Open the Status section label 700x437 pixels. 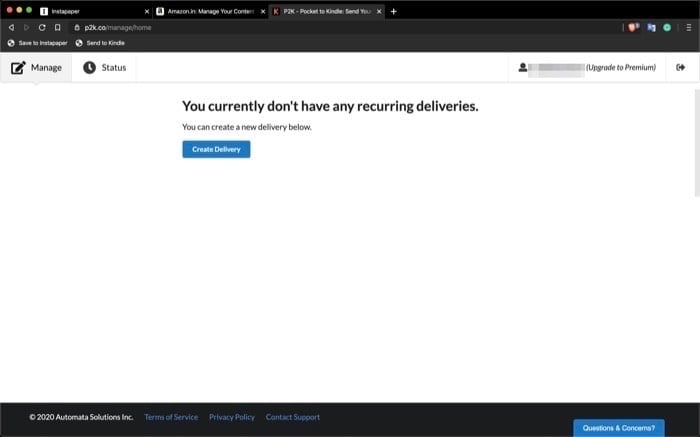coord(114,67)
